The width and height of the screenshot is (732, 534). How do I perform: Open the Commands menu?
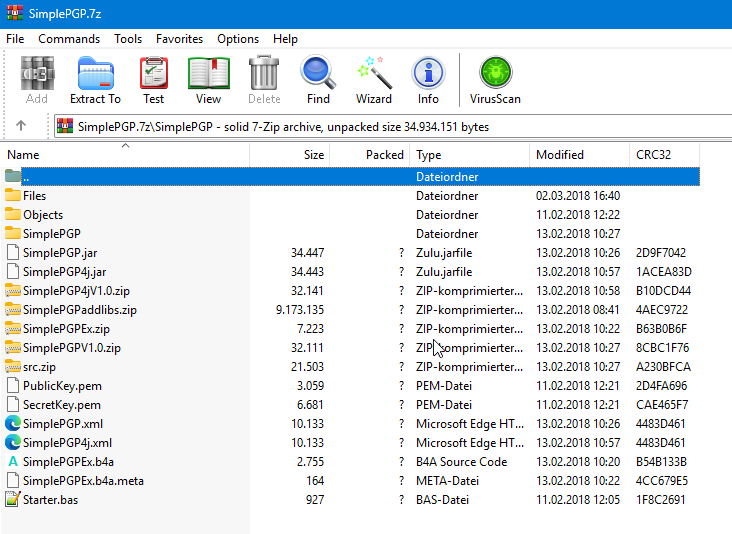(x=69, y=39)
